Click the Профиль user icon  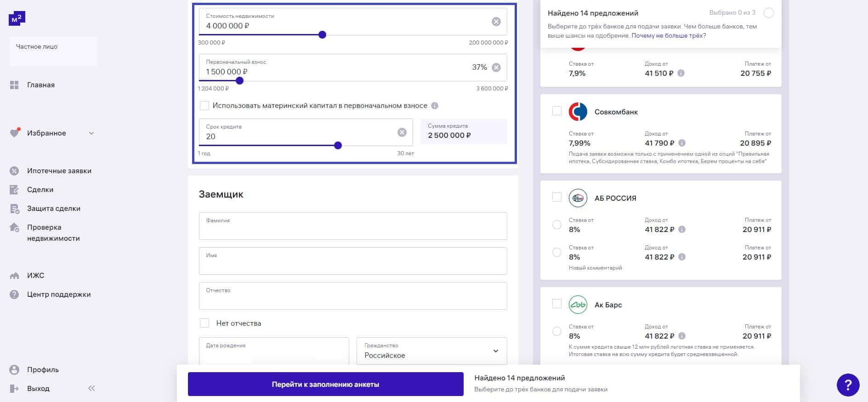click(x=14, y=370)
